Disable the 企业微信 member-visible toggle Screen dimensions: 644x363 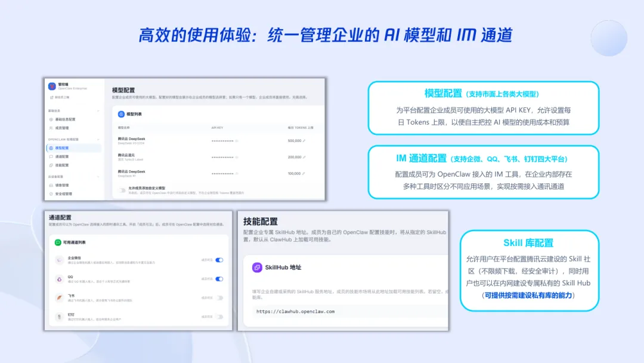[219, 260]
